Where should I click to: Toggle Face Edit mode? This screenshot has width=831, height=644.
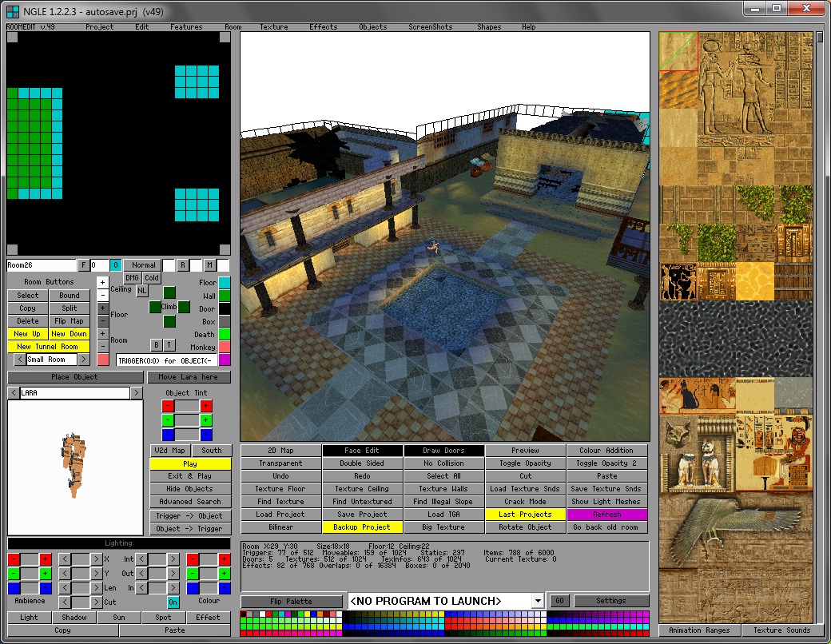point(362,451)
